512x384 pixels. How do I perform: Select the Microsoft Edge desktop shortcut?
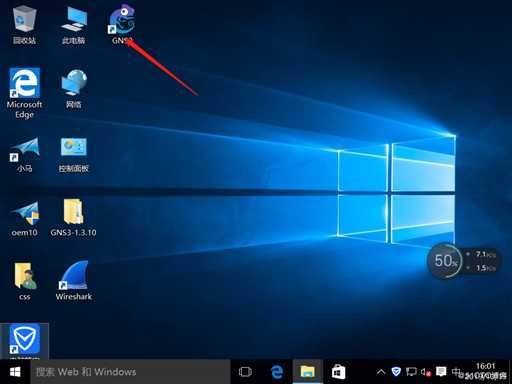(x=24, y=93)
